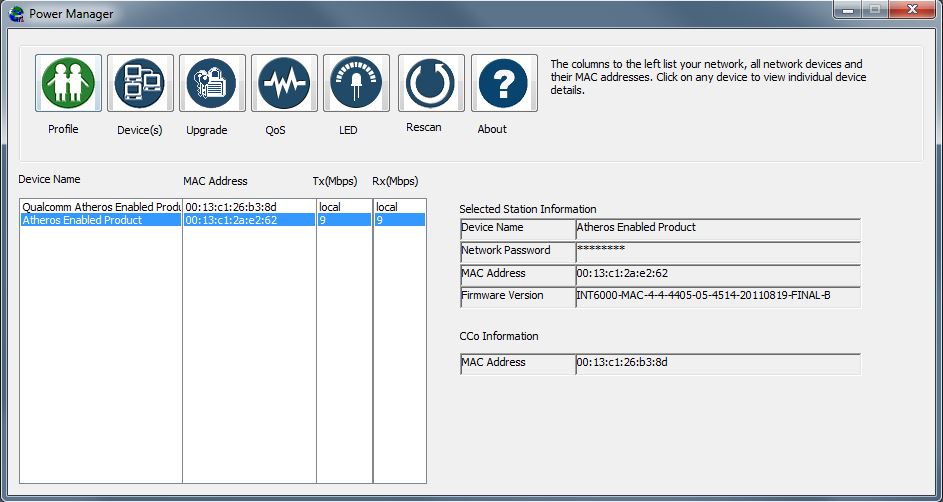
Task: Click the Device Name column header
Action: pyautogui.click(x=49, y=179)
